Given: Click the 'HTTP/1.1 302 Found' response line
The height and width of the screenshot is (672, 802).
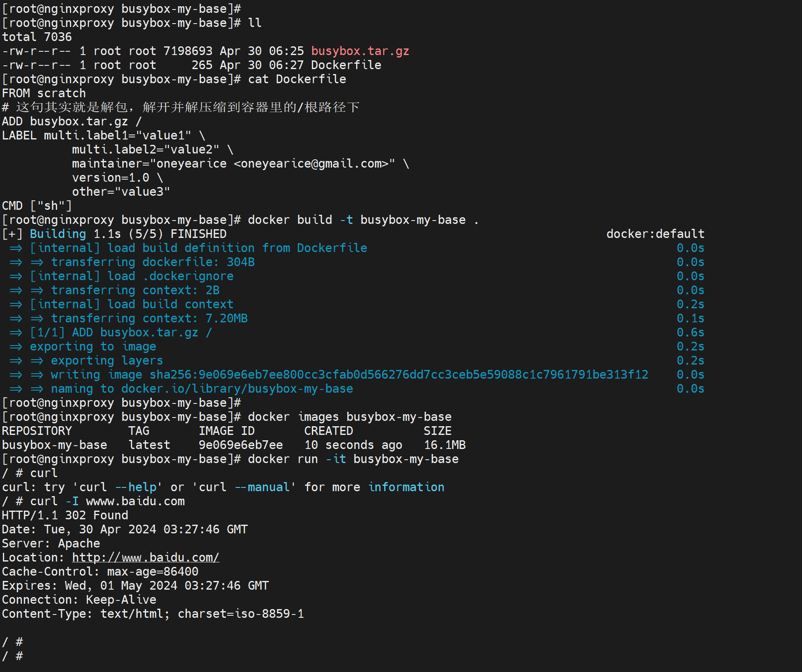Looking at the screenshot, I should coord(65,515).
